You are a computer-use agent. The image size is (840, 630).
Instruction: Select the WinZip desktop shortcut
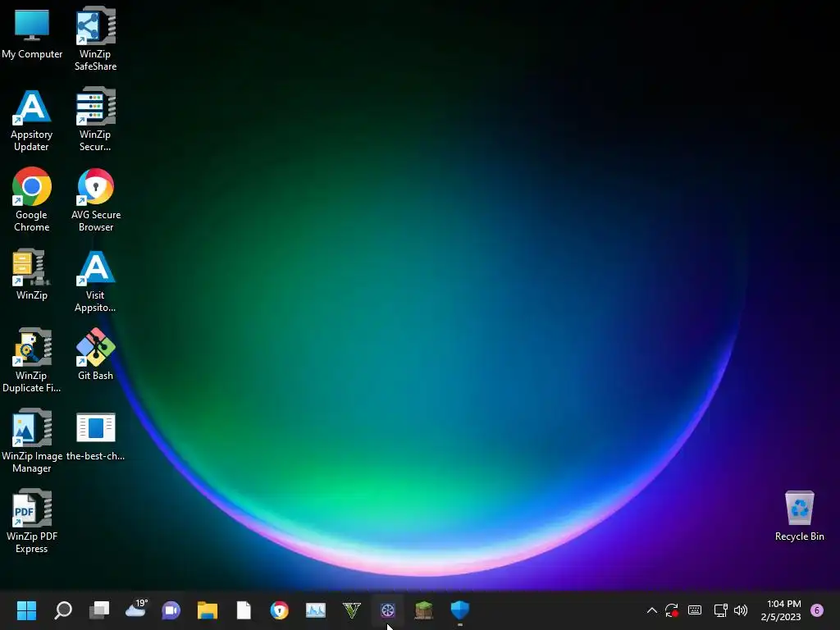tap(32, 274)
